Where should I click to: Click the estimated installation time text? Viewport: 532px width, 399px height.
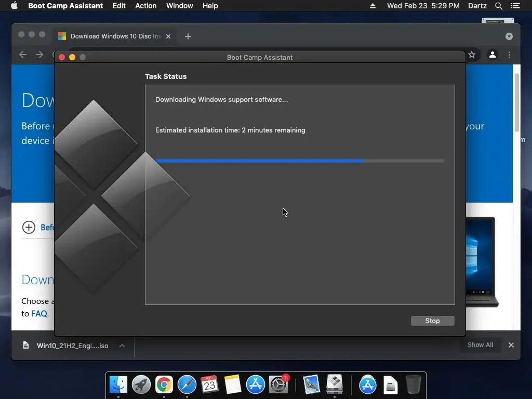230,130
